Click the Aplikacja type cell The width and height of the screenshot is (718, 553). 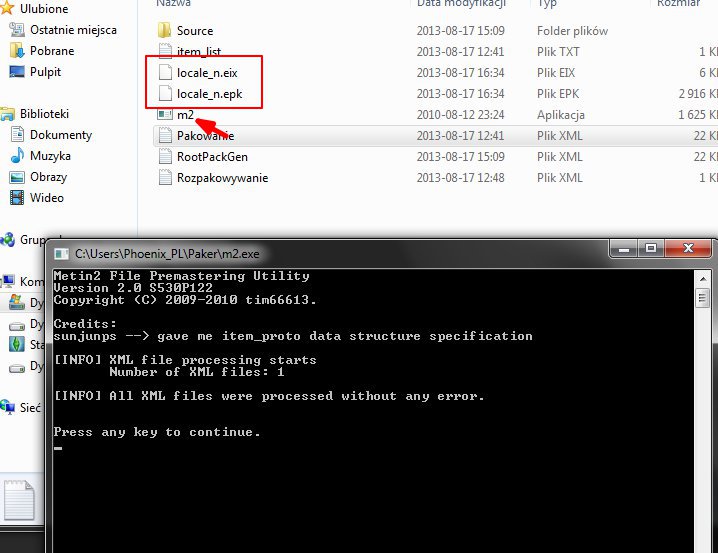coord(561,114)
